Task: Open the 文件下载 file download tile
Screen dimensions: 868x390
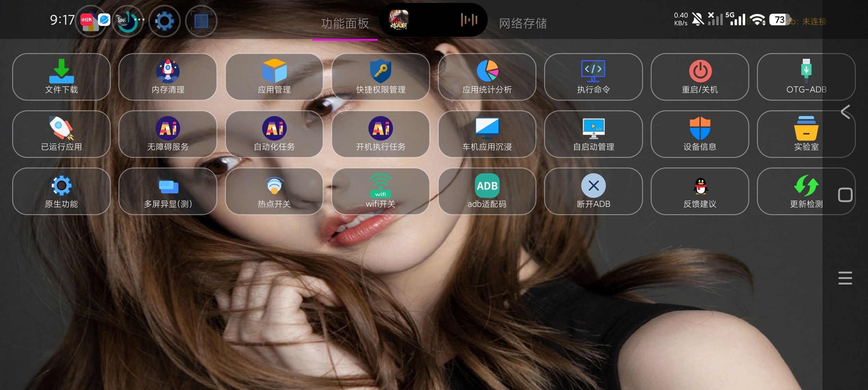Action: pyautogui.click(x=61, y=77)
